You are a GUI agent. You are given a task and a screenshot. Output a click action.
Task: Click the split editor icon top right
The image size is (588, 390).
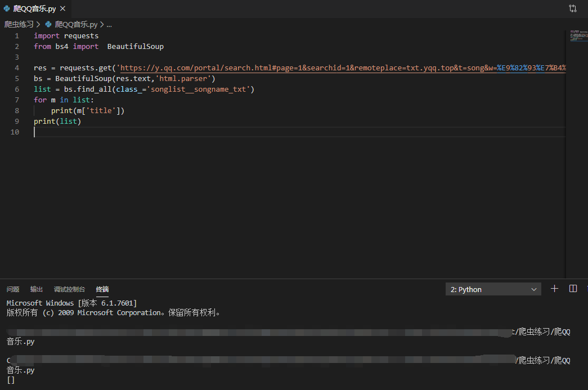(x=573, y=8)
